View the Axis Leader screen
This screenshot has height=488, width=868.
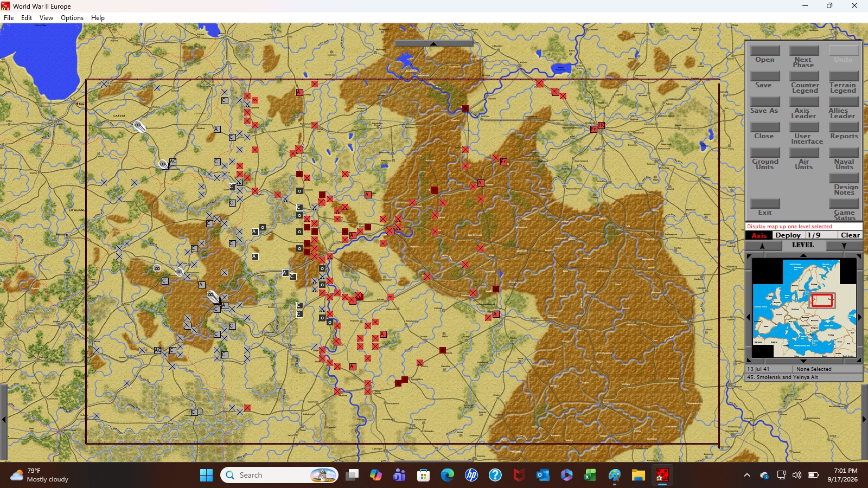tap(803, 107)
